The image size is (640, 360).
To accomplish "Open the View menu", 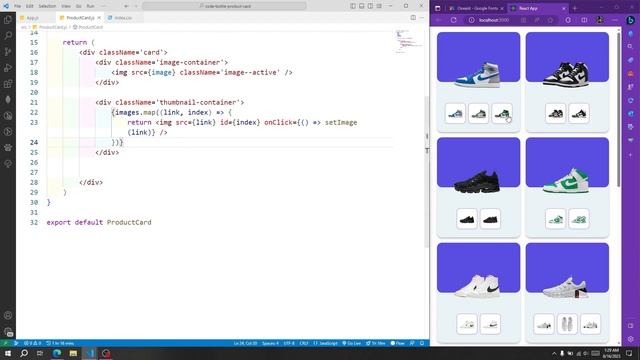I will click(x=66, y=6).
